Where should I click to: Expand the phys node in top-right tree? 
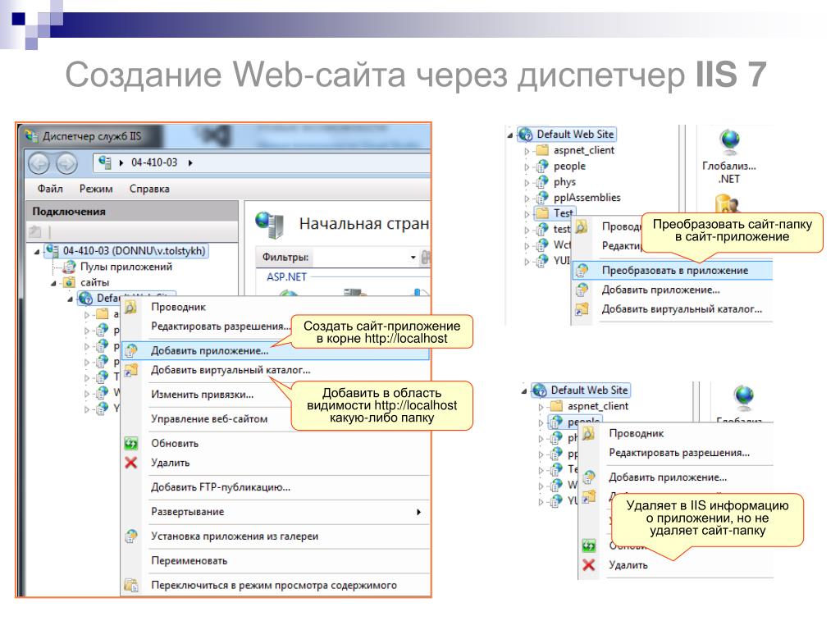[x=527, y=183]
